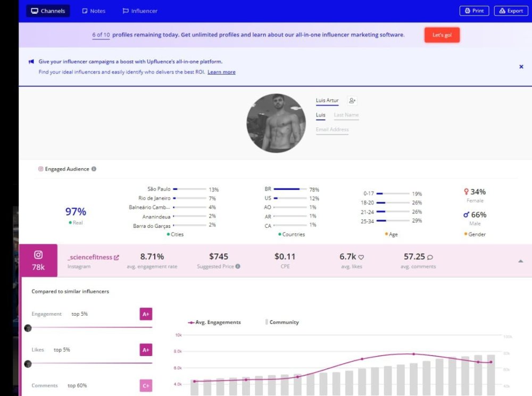532x396 pixels.
Task: Follow the Learn more link
Action: [221, 72]
